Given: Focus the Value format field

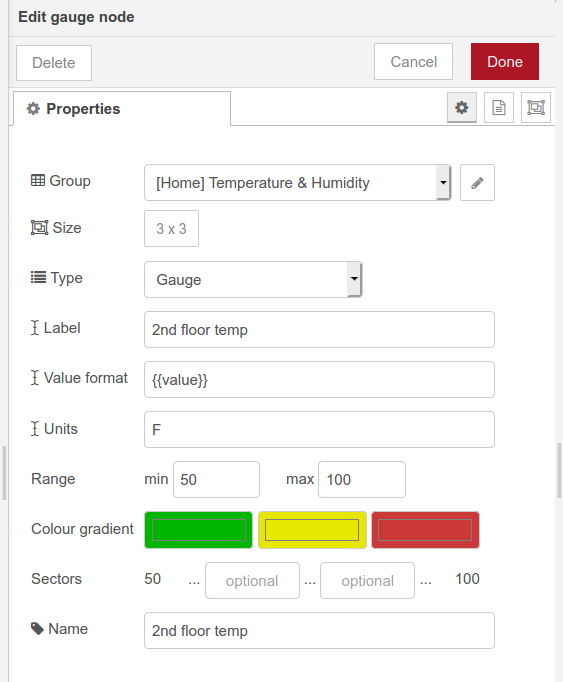Looking at the screenshot, I should coord(319,380).
